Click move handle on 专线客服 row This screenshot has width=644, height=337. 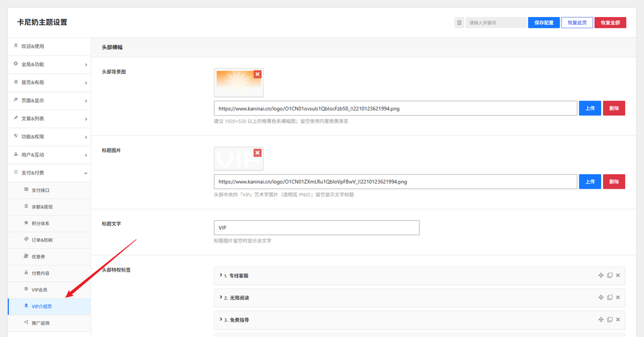tap(601, 275)
